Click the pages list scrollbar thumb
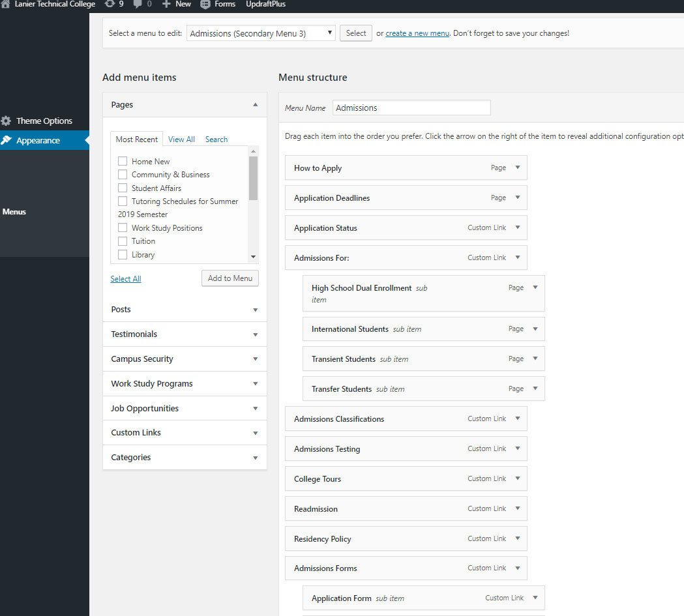This screenshot has height=616, width=684. click(x=253, y=178)
